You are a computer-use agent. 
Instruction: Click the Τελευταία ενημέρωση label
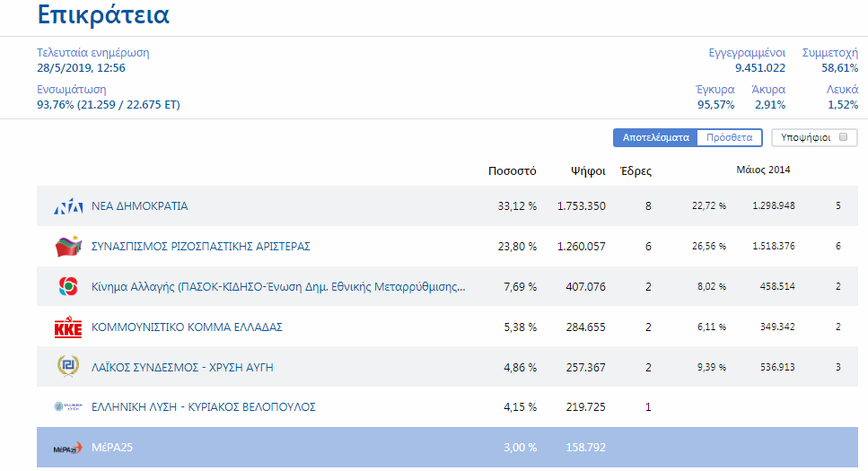point(93,53)
